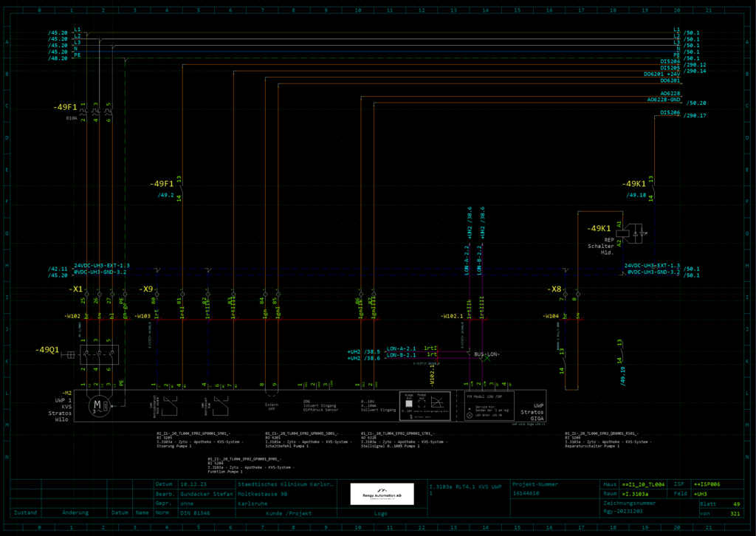Image resolution: width=756 pixels, height=536 pixels.
Task: Jump to cross-reference /290.17
Action: point(695,116)
